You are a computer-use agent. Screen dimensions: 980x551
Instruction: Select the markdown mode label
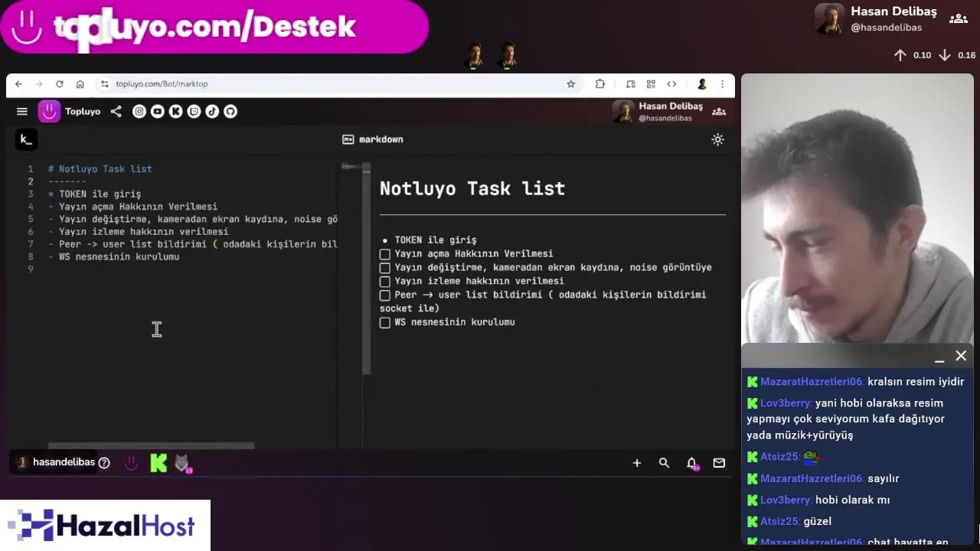pyautogui.click(x=372, y=139)
